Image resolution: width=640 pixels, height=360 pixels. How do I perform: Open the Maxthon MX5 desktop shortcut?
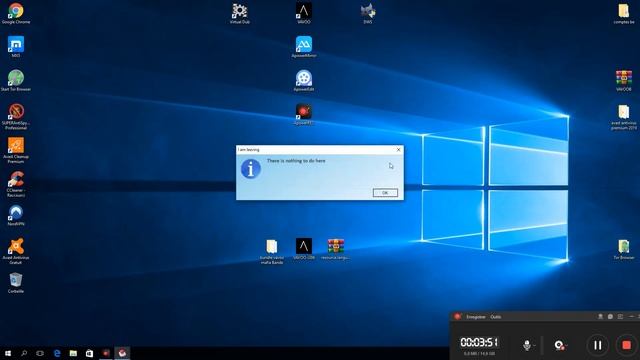[x=16, y=47]
